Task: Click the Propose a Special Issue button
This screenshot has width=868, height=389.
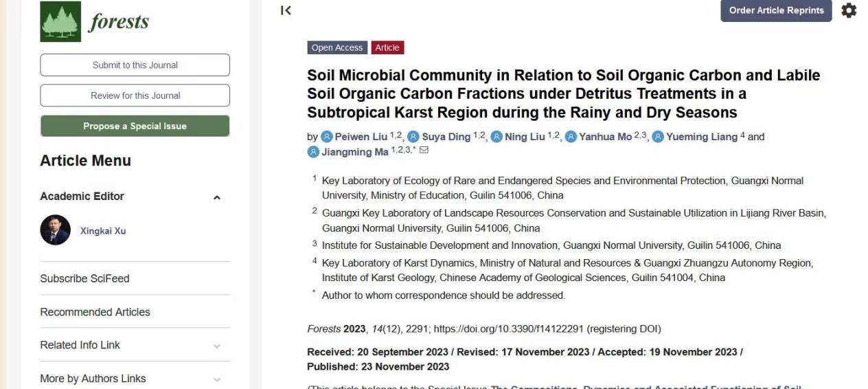Action: (x=135, y=126)
